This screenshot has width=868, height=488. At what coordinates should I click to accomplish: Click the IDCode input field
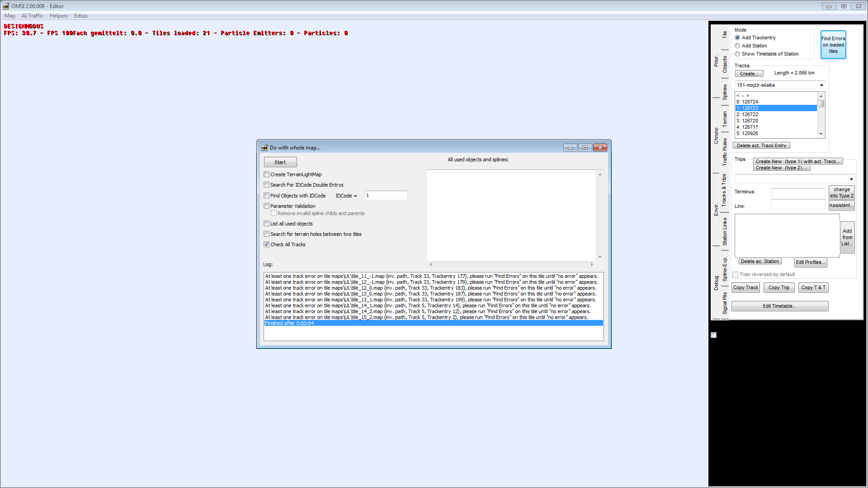coord(386,196)
